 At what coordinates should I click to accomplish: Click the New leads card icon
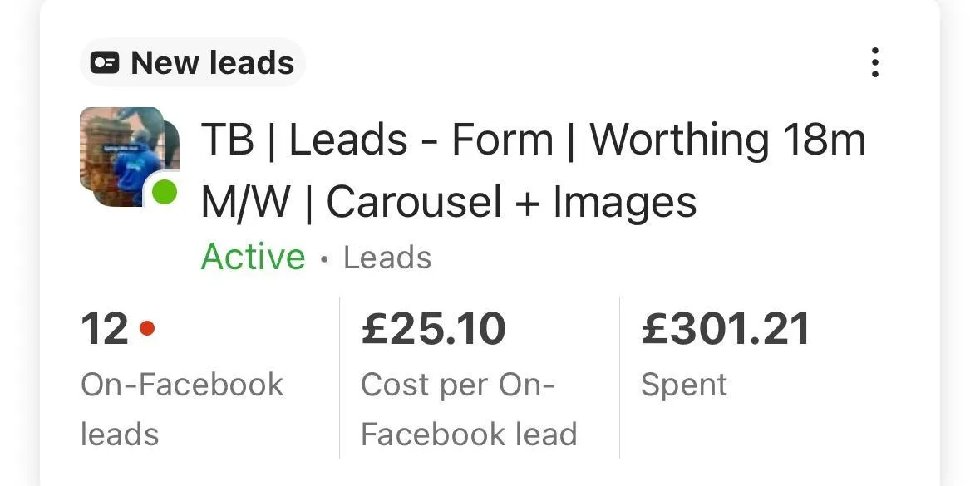pyautogui.click(x=105, y=63)
